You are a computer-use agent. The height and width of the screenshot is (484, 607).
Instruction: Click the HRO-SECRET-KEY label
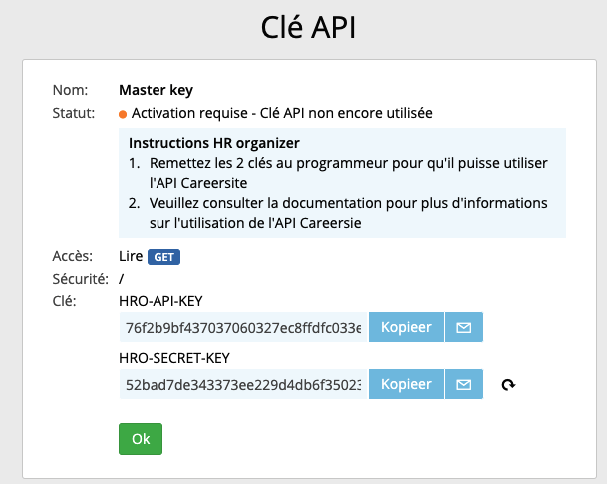pyautogui.click(x=174, y=357)
